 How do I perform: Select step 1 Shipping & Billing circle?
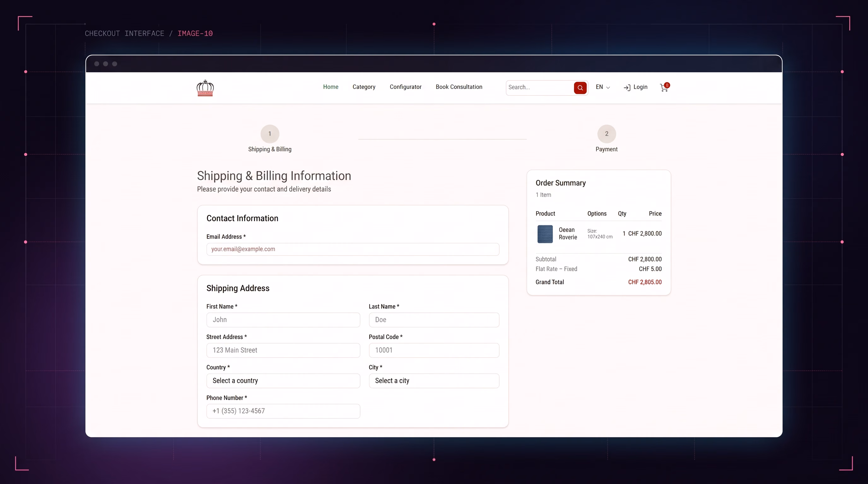pyautogui.click(x=270, y=134)
